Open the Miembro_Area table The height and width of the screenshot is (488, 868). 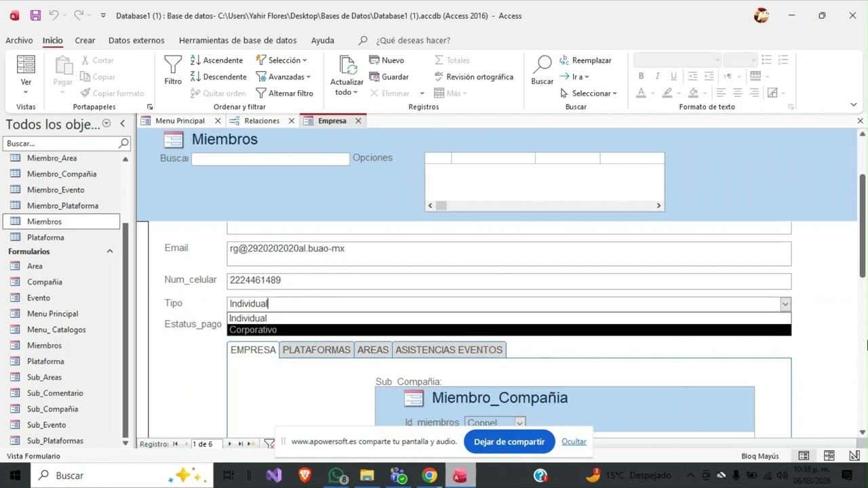(52, 158)
